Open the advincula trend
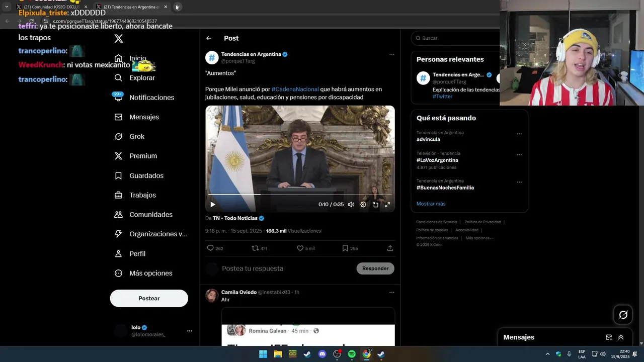 (x=428, y=140)
